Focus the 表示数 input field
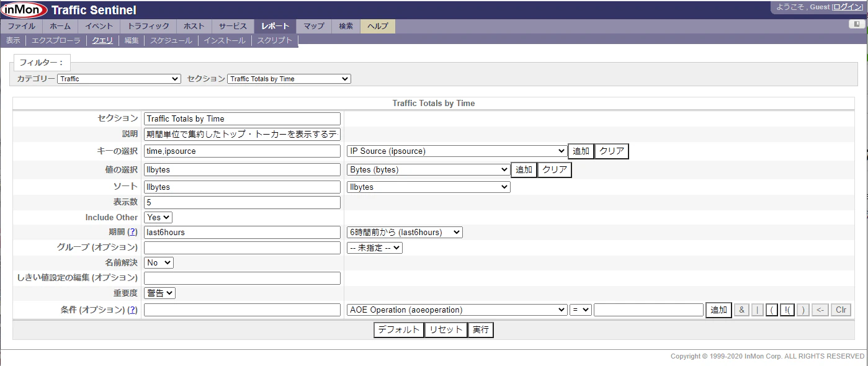The height and width of the screenshot is (366, 868). (x=242, y=202)
